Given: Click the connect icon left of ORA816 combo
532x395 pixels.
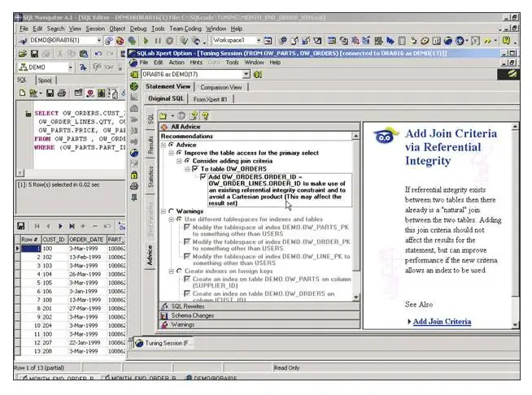Looking at the screenshot, I should pos(134,74).
